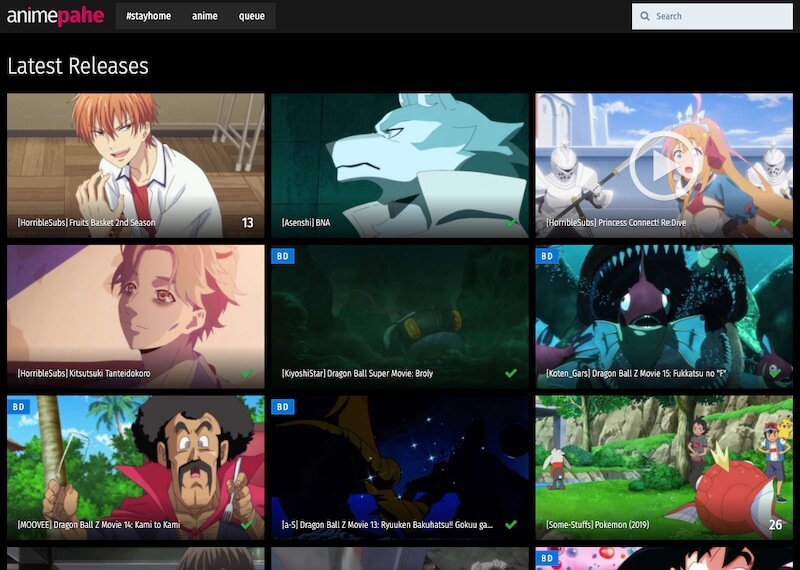
Task: Open the queue menu item
Action: 252,16
